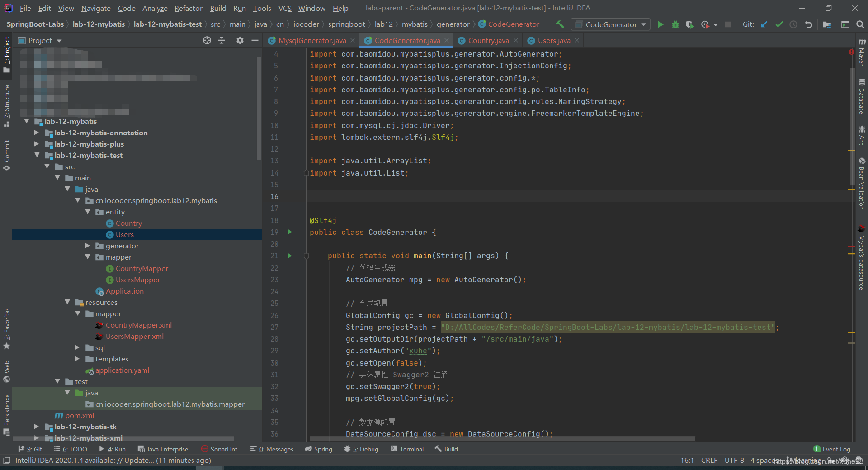Open the Structure tool window
Viewport: 868px width, 470px height.
[x=6, y=106]
